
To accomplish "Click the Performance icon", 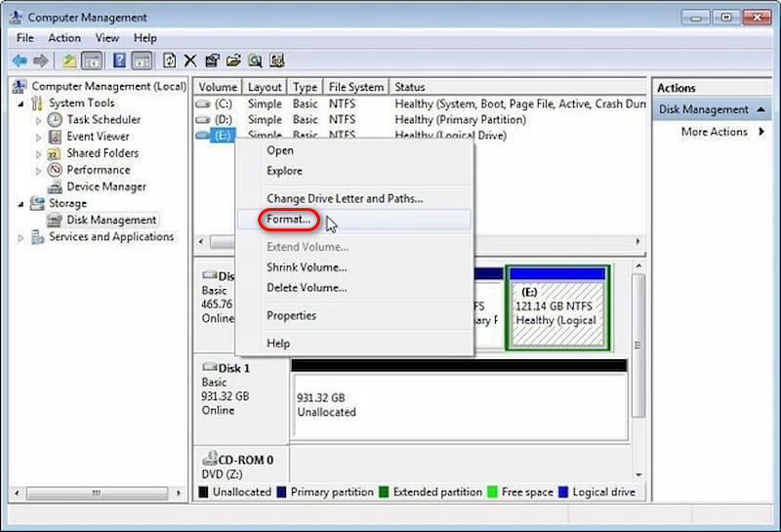I will (x=55, y=170).
